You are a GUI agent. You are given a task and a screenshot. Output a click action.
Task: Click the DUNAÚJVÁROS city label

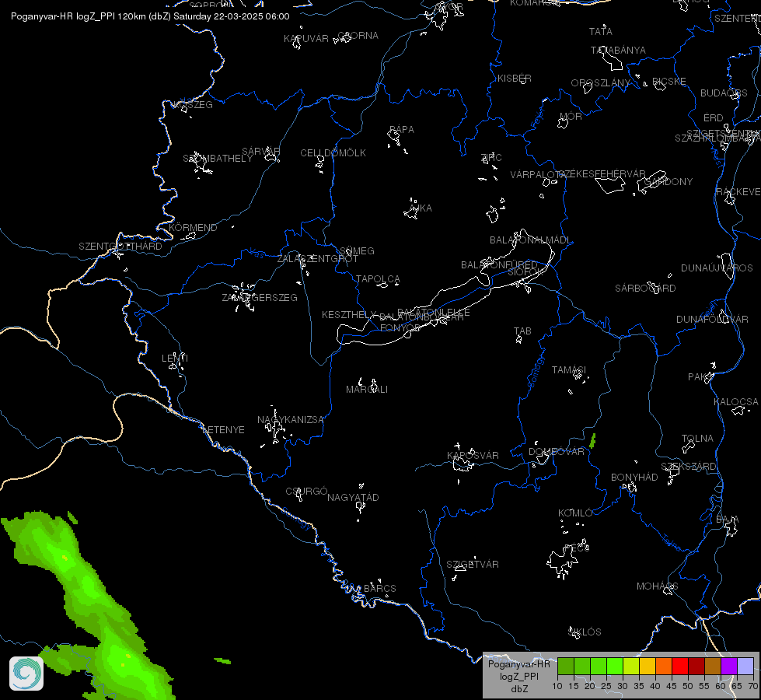[x=717, y=268]
